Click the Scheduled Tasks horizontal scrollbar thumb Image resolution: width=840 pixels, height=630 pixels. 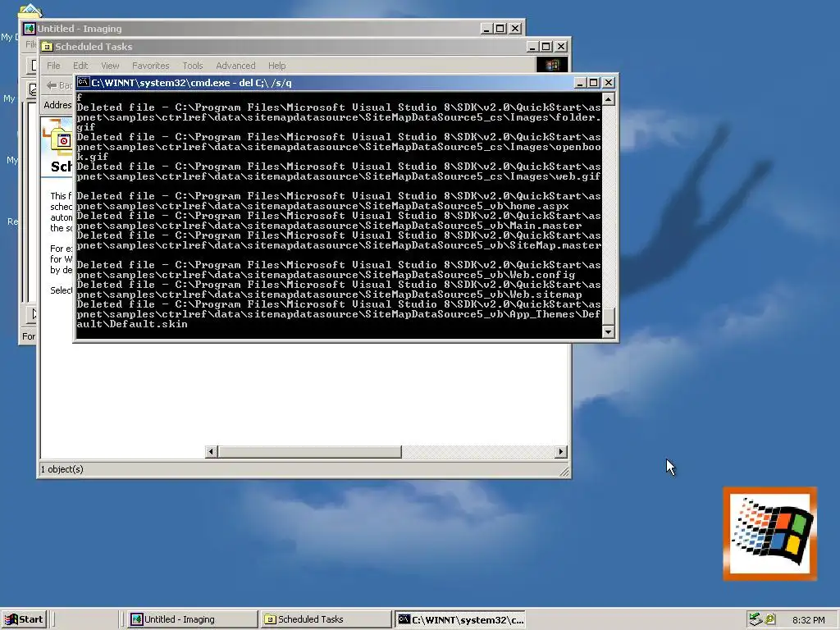309,452
